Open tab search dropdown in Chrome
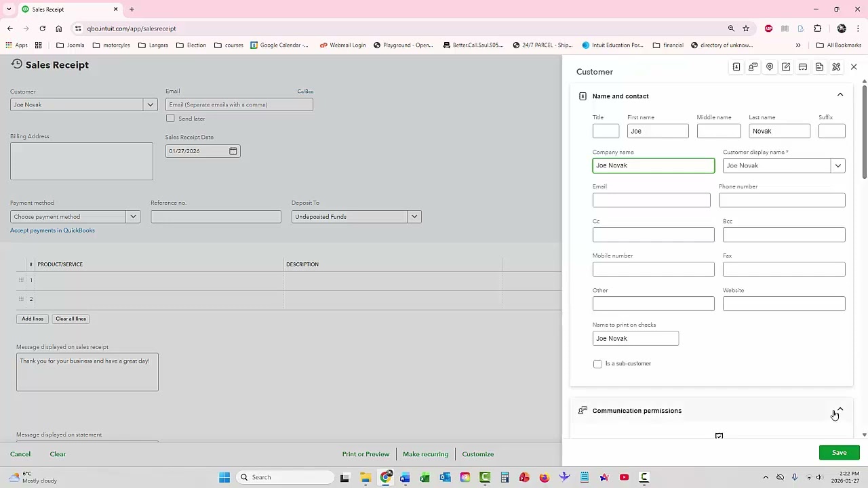Viewport: 868px width, 488px height. (9, 9)
